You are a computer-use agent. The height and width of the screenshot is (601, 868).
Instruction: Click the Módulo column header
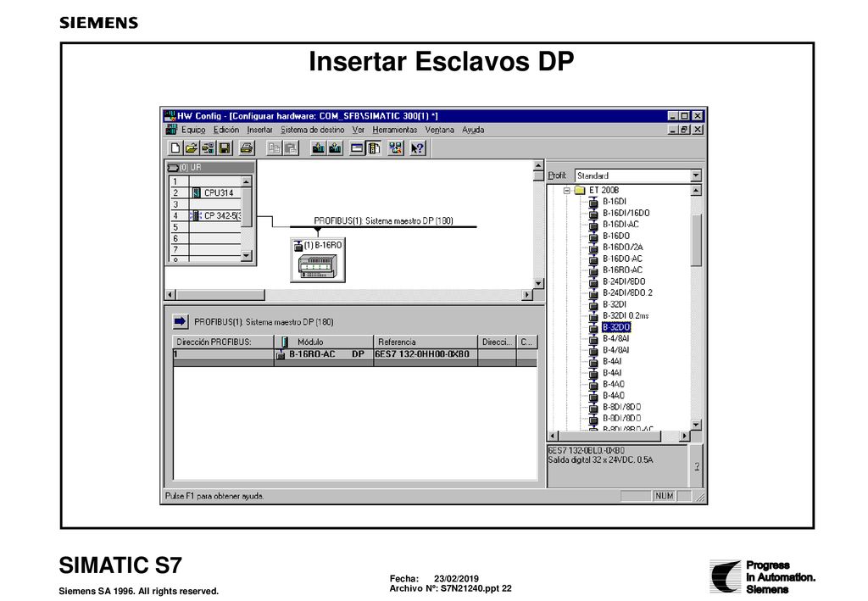click(x=324, y=342)
